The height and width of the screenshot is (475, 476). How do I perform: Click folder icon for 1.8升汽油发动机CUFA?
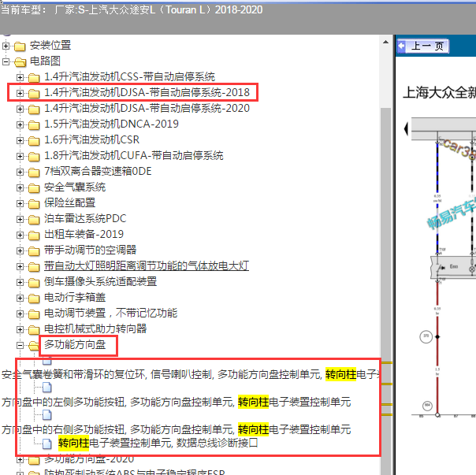34,157
